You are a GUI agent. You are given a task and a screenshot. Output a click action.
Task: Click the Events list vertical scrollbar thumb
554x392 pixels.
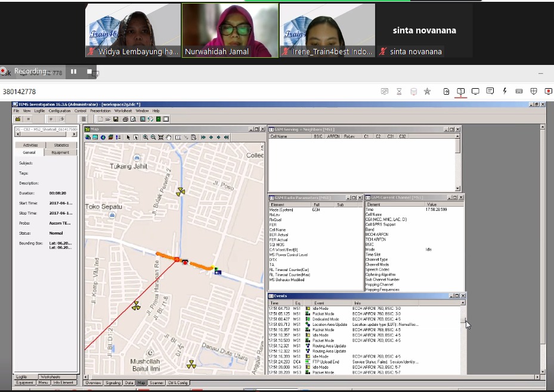[x=463, y=320]
